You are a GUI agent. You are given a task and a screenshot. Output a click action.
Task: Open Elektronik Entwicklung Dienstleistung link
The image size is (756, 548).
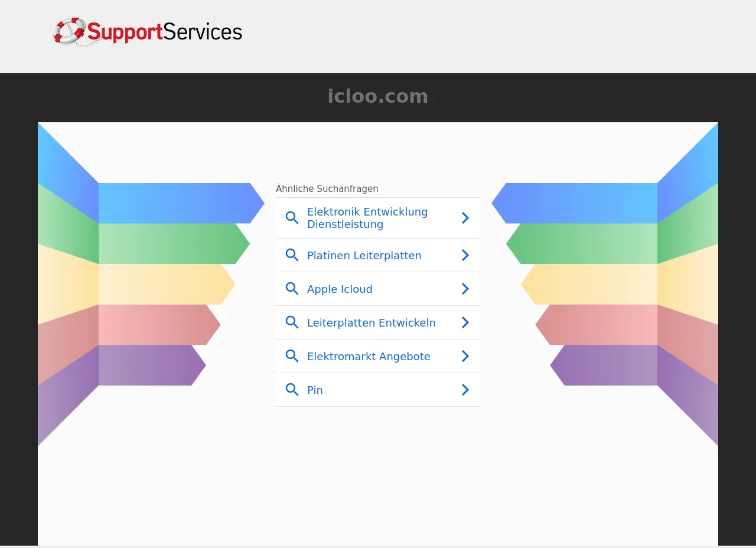point(378,218)
